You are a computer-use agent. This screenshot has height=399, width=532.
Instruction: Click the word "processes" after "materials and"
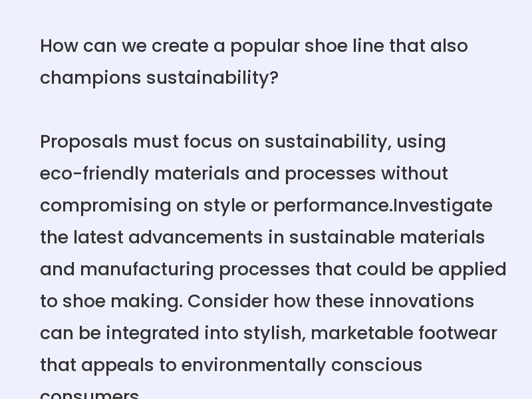click(330, 174)
